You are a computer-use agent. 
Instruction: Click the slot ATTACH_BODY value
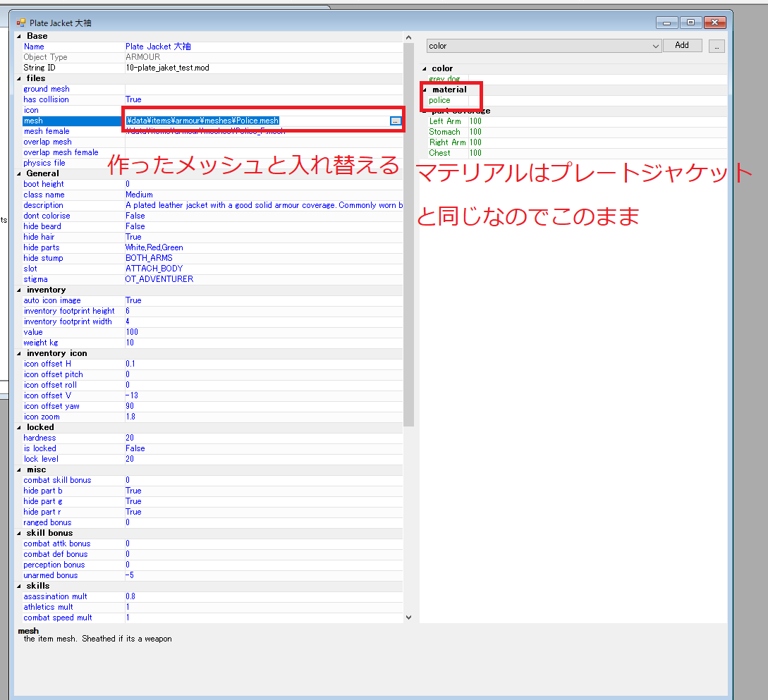pos(154,269)
